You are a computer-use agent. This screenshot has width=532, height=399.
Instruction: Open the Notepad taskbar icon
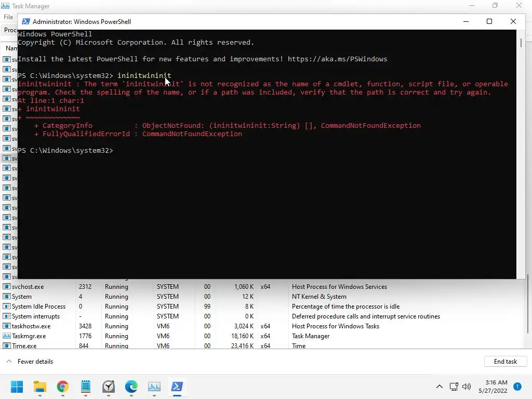86,387
